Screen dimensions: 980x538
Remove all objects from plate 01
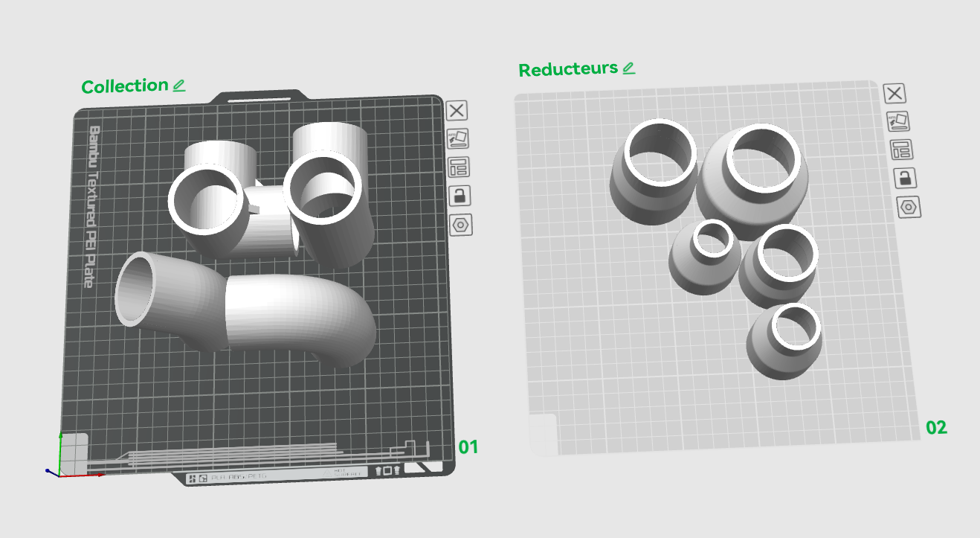(457, 111)
